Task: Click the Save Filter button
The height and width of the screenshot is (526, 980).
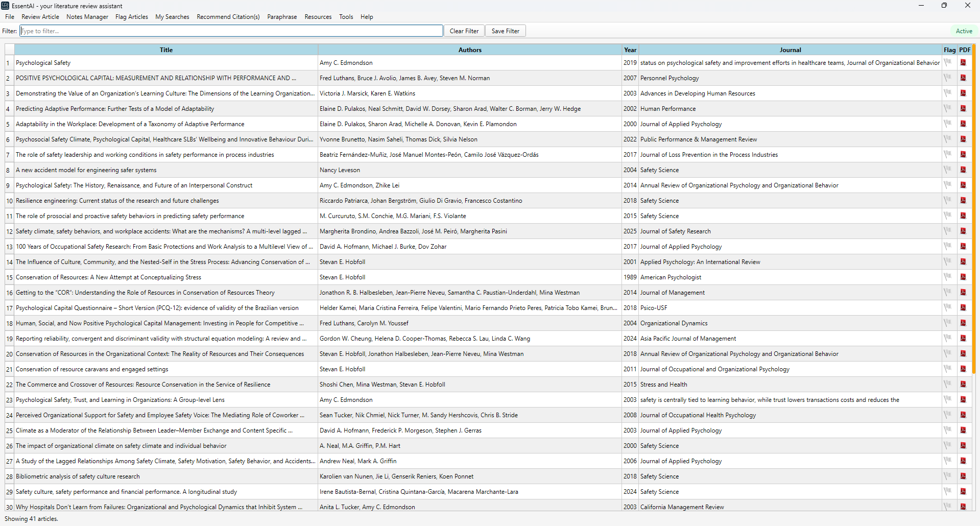Action: tap(505, 31)
